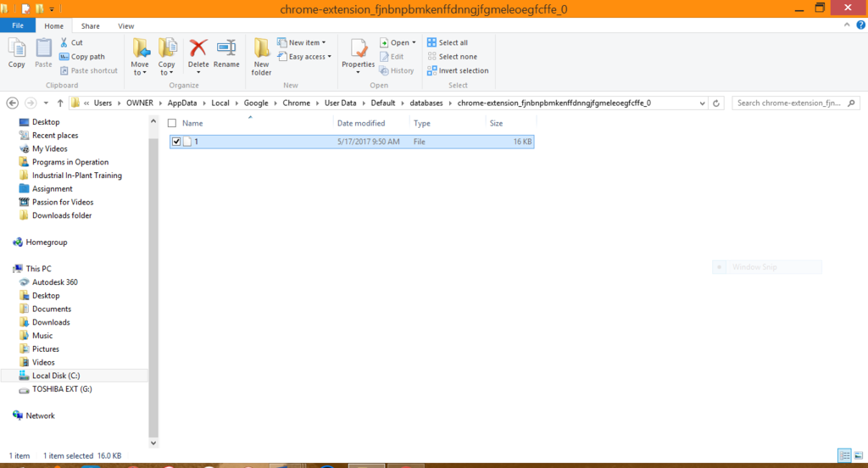868x468 pixels.
Task: Open the address bar history dropdown
Action: click(x=702, y=103)
